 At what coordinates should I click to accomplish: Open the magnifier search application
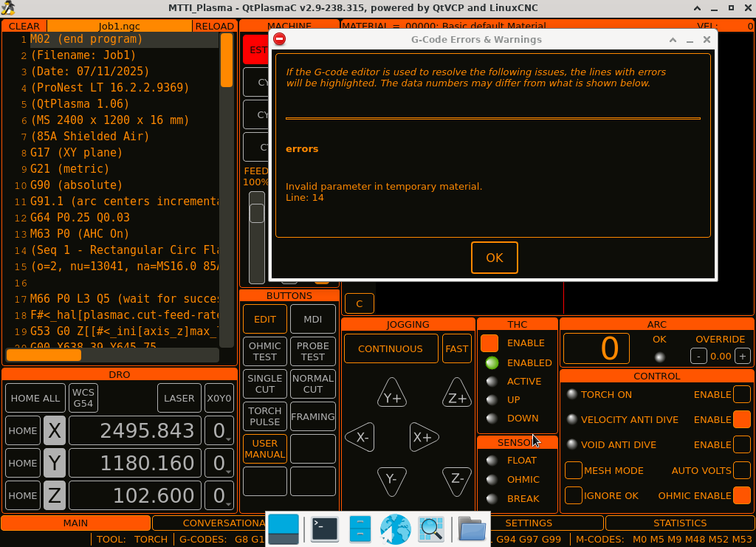[x=431, y=529]
